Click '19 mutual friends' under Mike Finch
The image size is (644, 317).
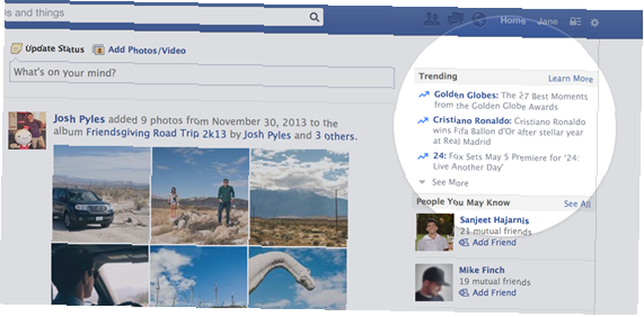tap(495, 282)
